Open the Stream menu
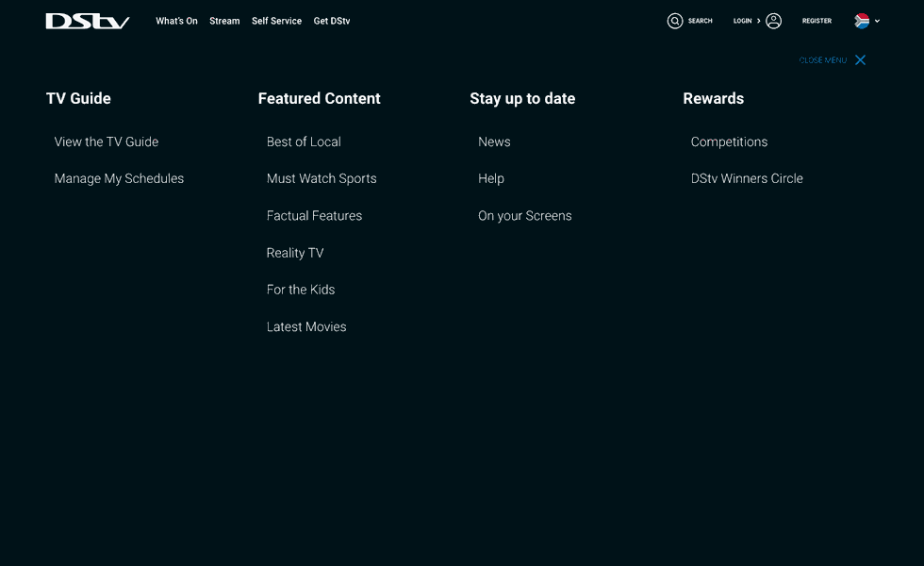Screen dimensions: 924x566 tap(224, 20)
